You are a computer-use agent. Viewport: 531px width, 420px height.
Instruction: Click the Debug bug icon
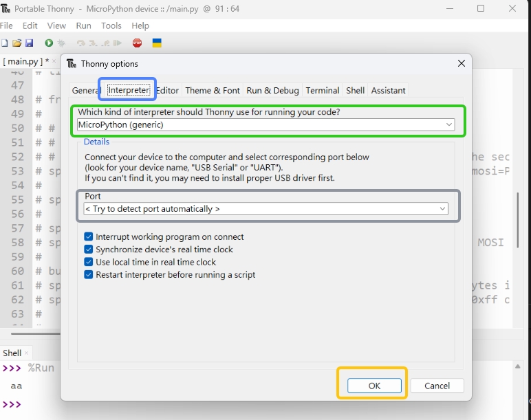(61, 43)
